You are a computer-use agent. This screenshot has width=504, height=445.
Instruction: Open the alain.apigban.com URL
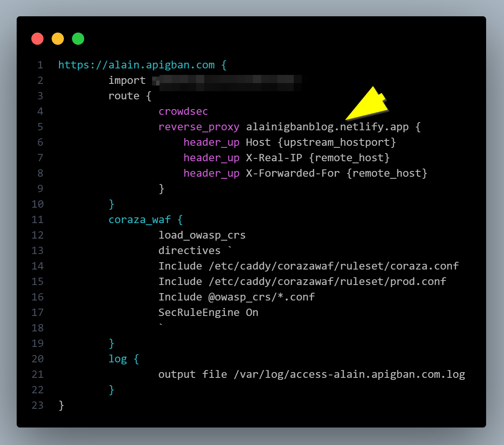click(137, 65)
